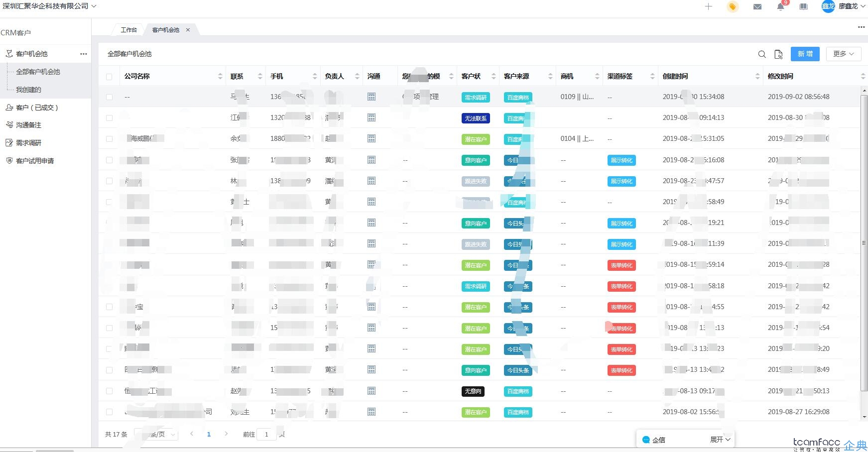Open the 更多 dropdown button
Image resolution: width=868 pixels, height=452 pixels.
[x=844, y=54]
